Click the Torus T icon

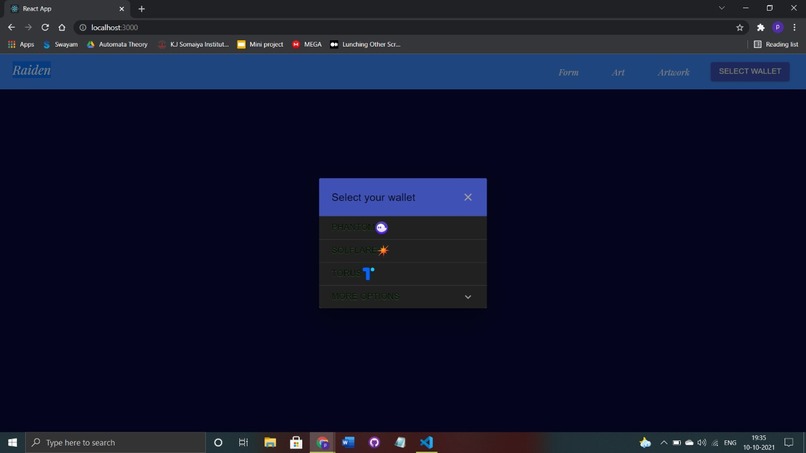[x=368, y=274]
